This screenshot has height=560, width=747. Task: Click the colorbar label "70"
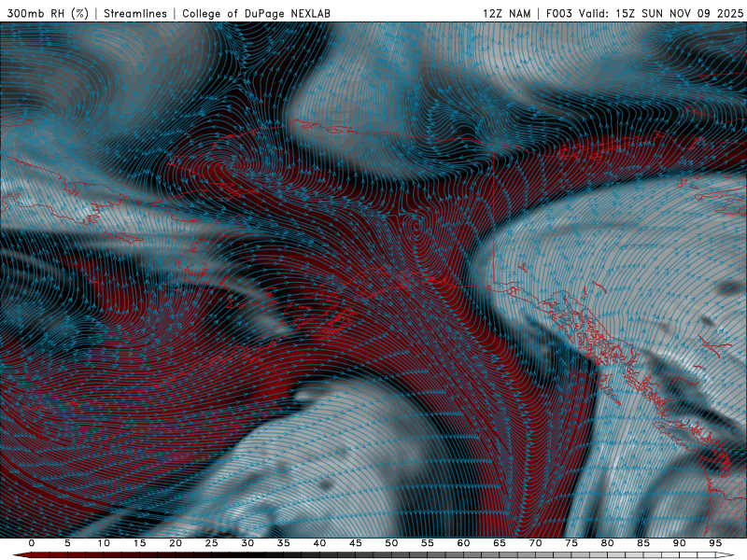535,543
